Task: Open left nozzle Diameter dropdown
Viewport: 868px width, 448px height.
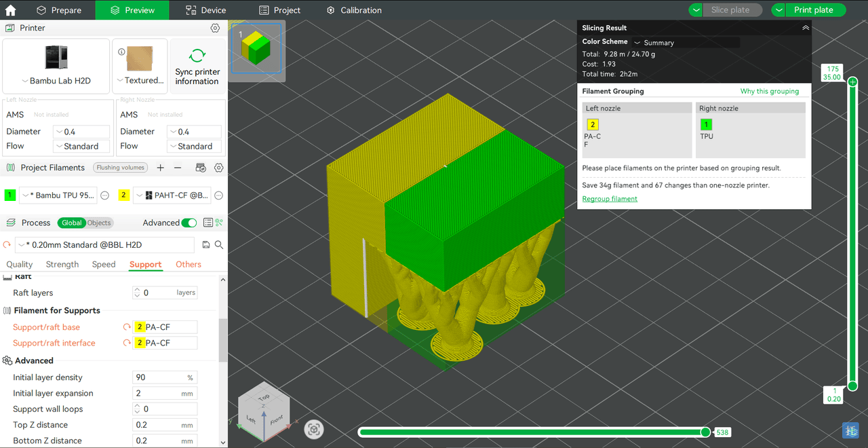Action: click(81, 132)
